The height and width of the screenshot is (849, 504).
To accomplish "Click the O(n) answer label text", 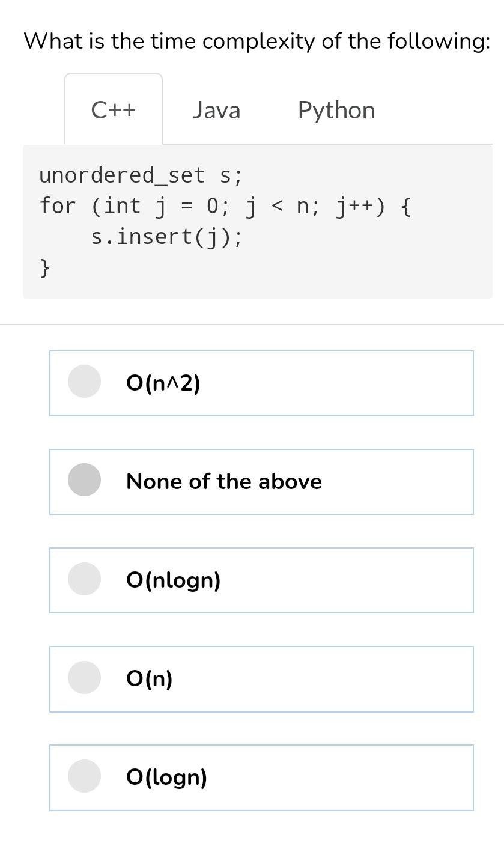I will (x=150, y=679).
